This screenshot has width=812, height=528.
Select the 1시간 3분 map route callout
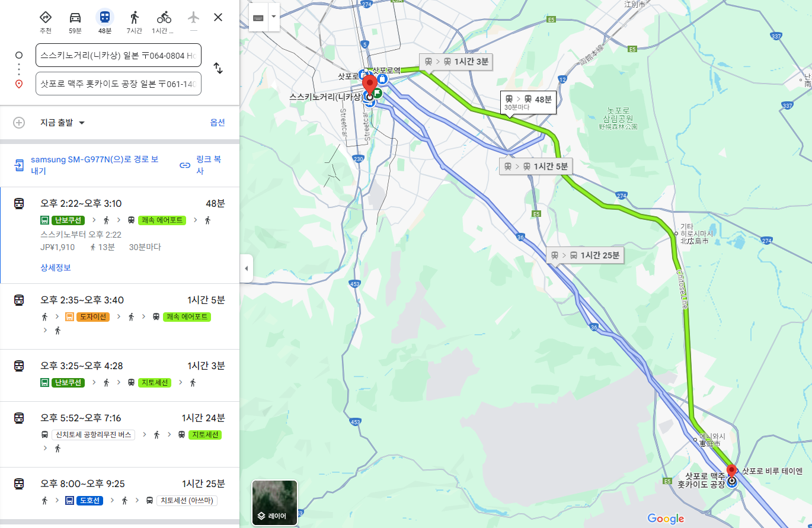coord(456,62)
